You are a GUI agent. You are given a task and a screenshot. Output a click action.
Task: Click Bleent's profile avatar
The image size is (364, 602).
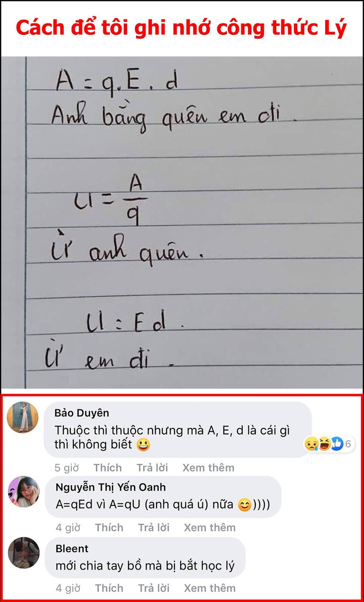[x=23, y=553]
